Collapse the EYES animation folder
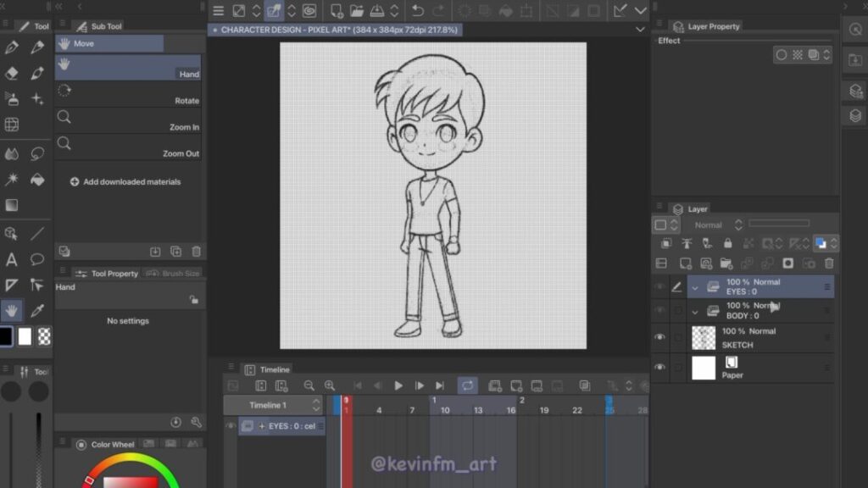This screenshot has height=488, width=868. (x=695, y=287)
